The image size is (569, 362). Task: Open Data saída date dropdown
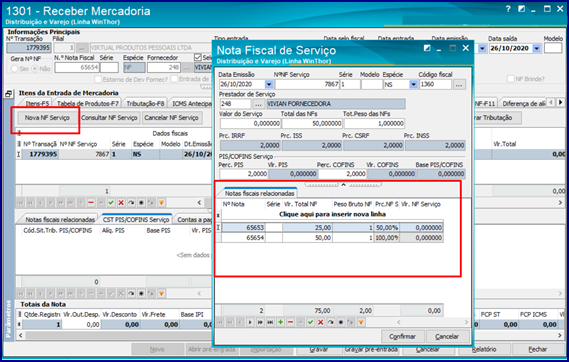coord(537,48)
